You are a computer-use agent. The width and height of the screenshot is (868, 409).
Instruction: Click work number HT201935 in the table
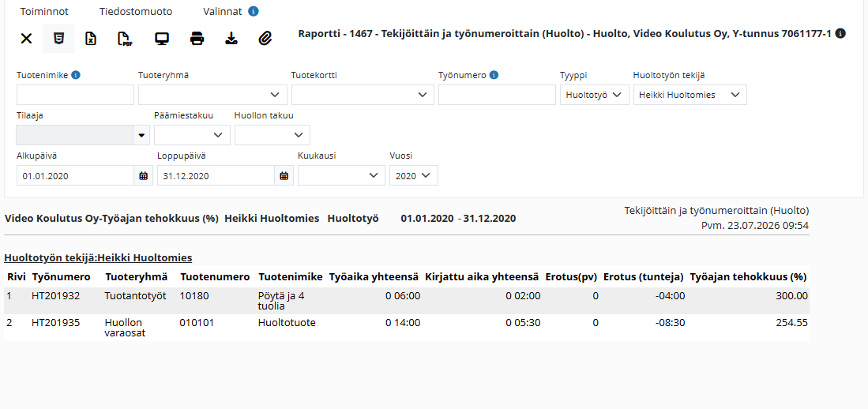click(x=56, y=323)
